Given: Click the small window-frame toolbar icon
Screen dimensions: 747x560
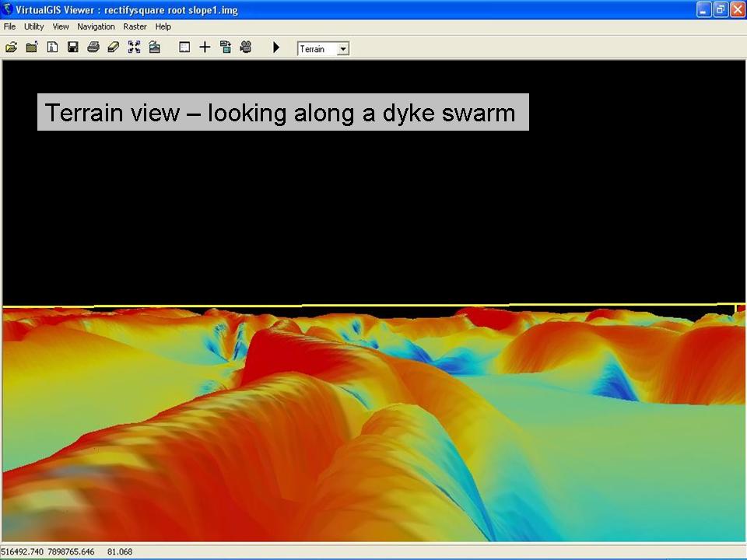Looking at the screenshot, I should click(184, 47).
